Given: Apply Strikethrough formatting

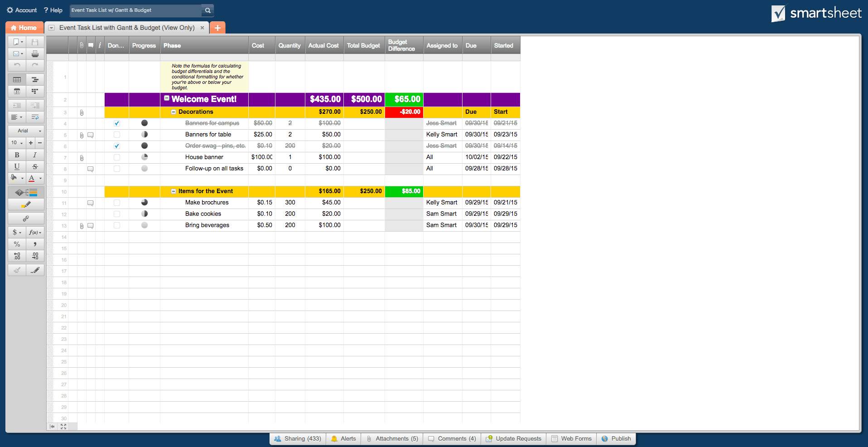Looking at the screenshot, I should 35,166.
